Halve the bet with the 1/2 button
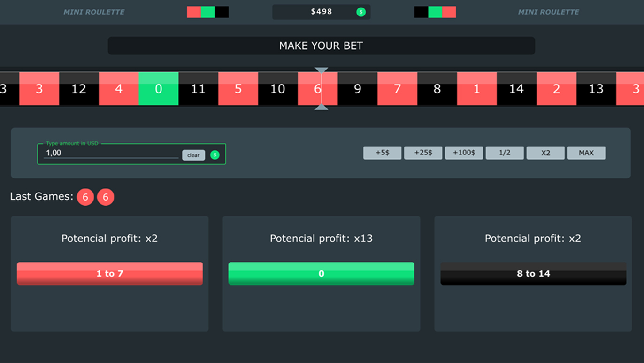This screenshot has width=644, height=363. click(505, 153)
